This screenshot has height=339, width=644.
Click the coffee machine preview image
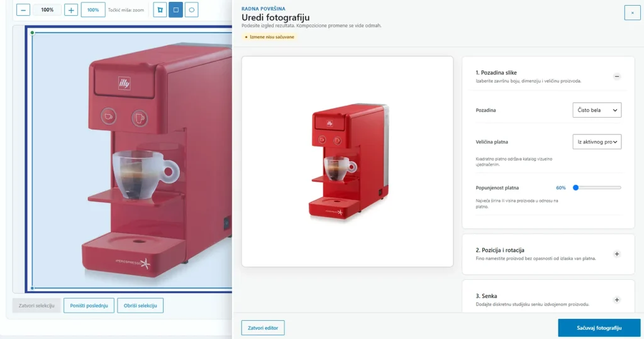click(x=347, y=162)
